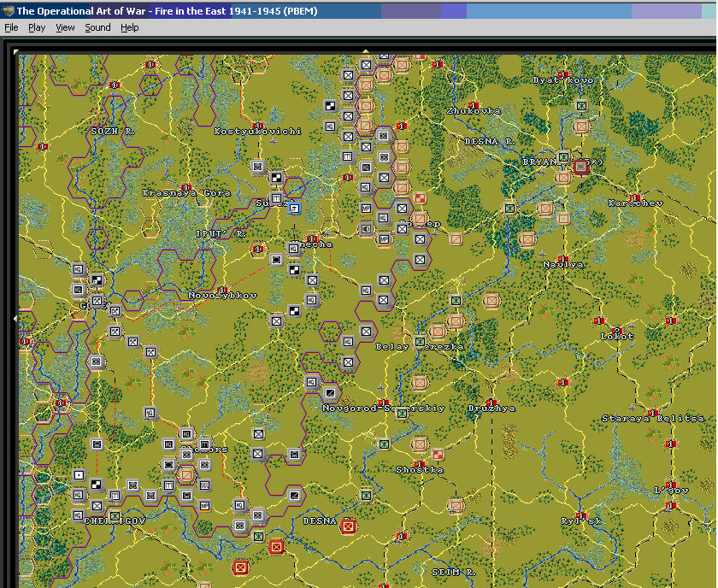Select the diagonal-slash unit beside Novgorod-Severskiy HQ
The image size is (718, 588).
330,393
